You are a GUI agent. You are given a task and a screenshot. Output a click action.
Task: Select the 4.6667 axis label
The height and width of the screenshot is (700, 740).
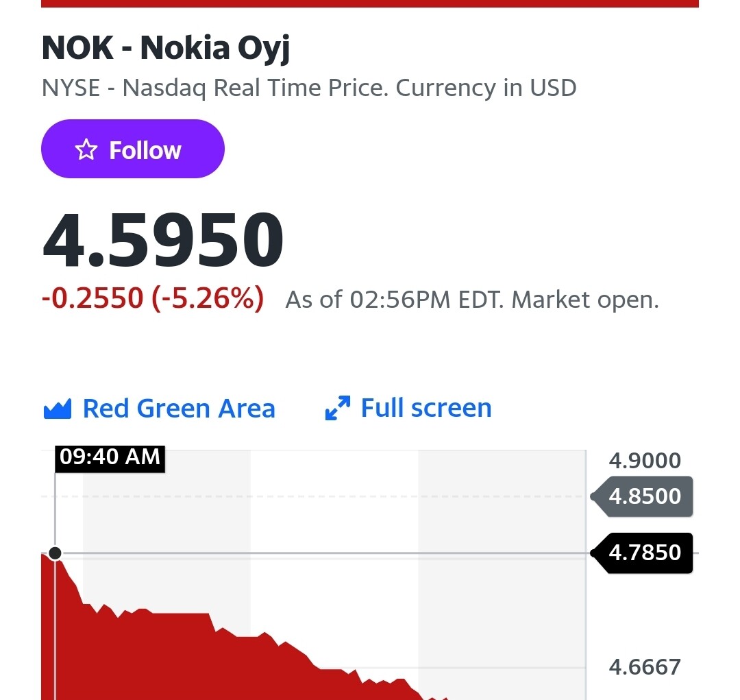tap(645, 667)
